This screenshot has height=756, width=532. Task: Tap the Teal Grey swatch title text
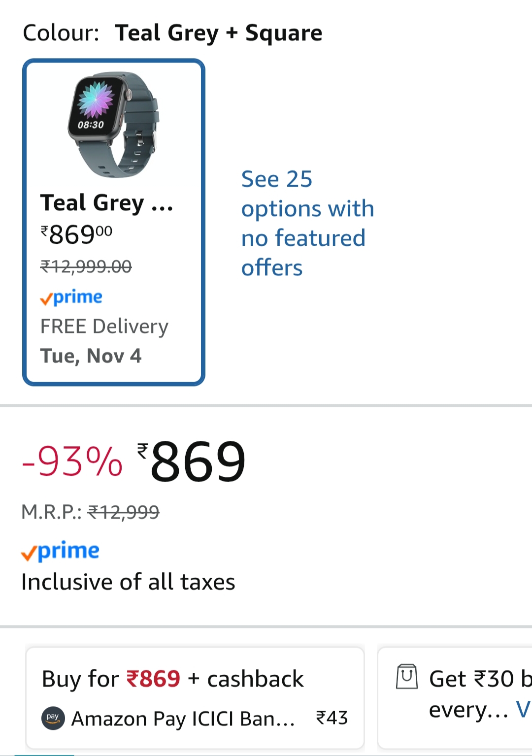tap(106, 203)
